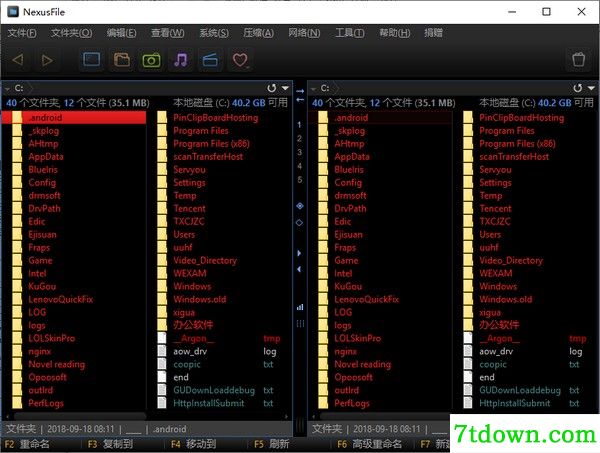The width and height of the screenshot is (600, 453).
Task: Expand the right panel C: drive selector
Action: coord(314,89)
